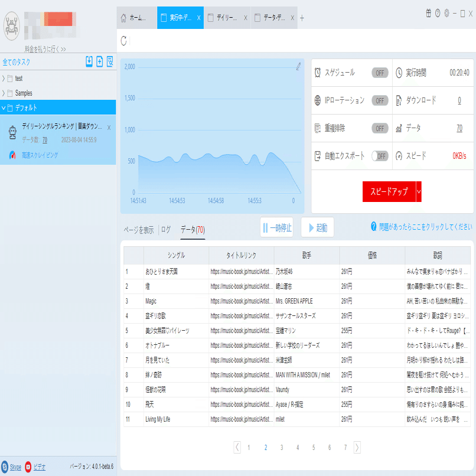476x476 pixels.
Task: Go to page 5
Action: (x=314, y=448)
